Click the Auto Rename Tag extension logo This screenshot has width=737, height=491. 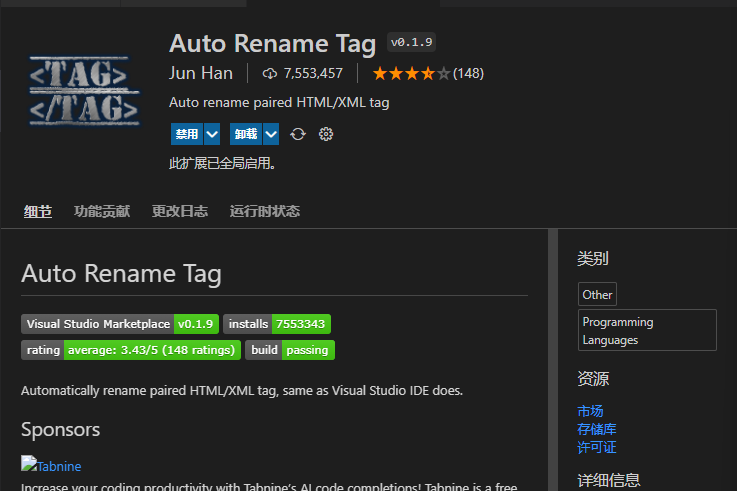85,92
